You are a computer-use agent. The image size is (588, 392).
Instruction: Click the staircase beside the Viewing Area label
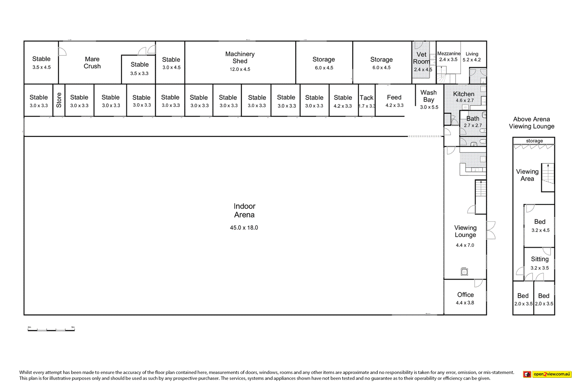click(548, 177)
